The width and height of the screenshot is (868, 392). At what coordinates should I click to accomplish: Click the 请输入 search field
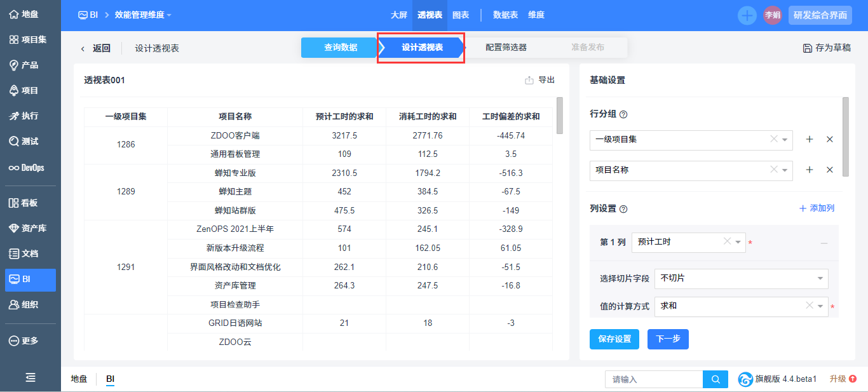click(x=653, y=379)
